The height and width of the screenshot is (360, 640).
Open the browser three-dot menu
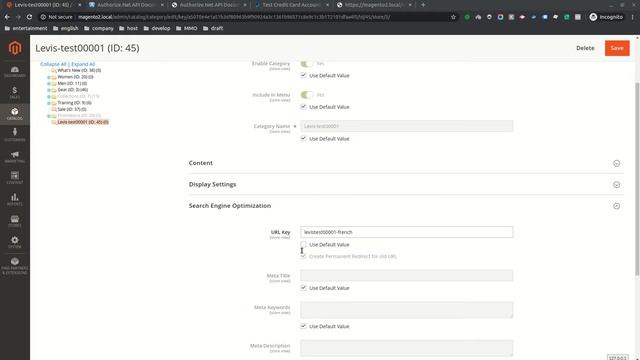tap(633, 17)
